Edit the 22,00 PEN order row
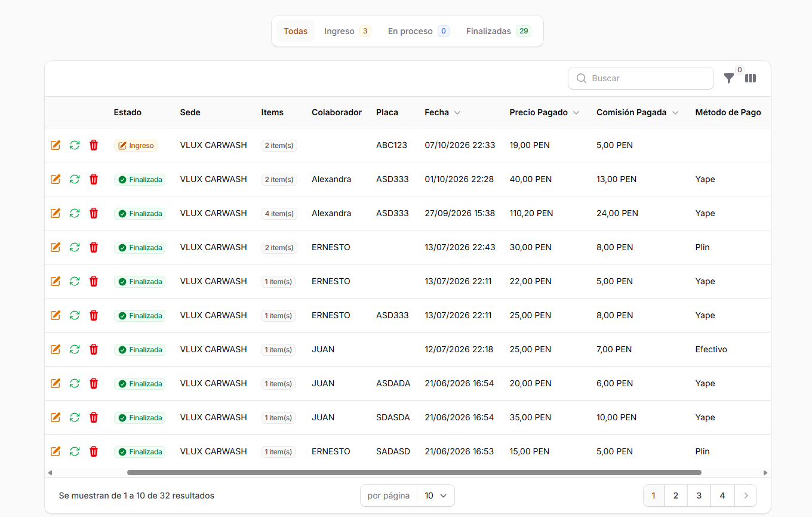The width and height of the screenshot is (812, 517). (x=56, y=281)
